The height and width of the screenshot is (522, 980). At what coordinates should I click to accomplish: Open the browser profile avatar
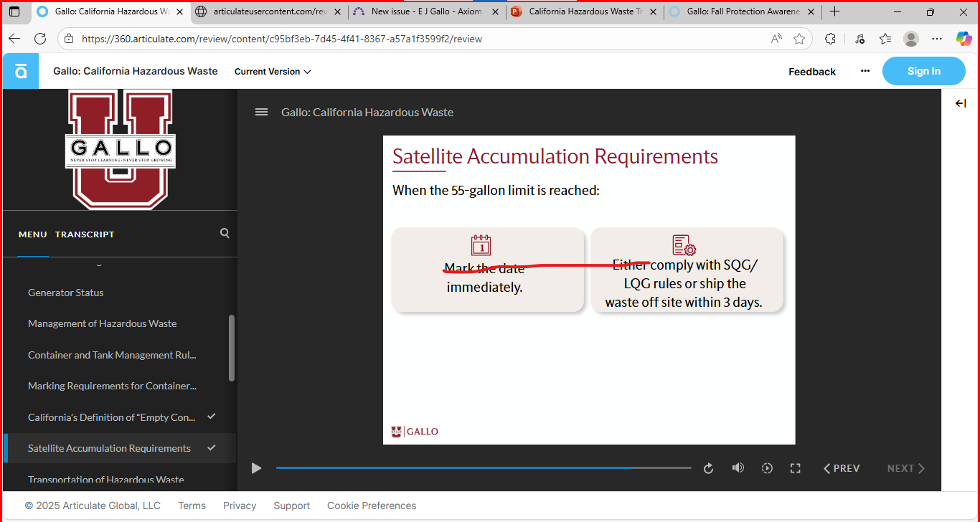click(x=911, y=39)
